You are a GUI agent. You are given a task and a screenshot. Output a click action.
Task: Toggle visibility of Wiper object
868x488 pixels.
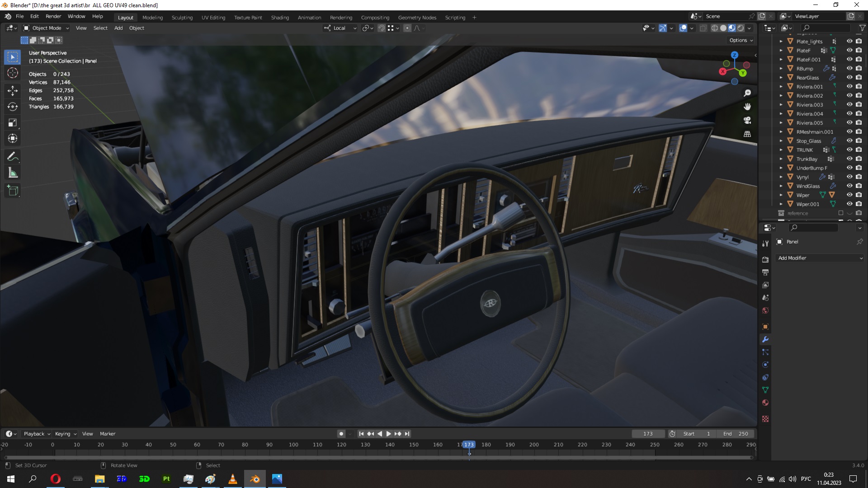coord(849,195)
